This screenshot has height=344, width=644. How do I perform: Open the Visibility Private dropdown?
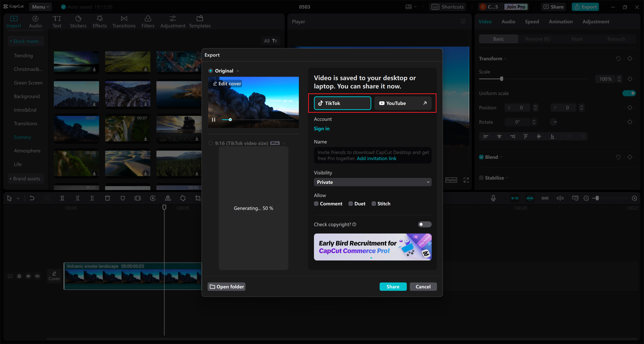point(373,182)
